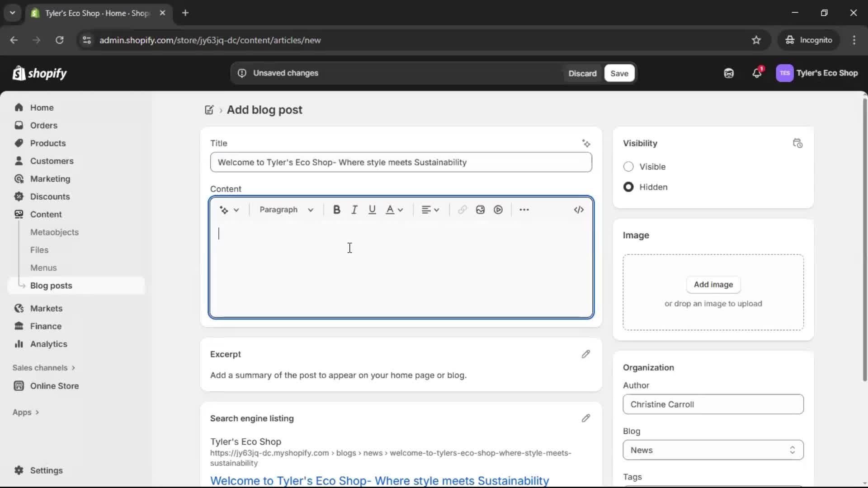868x488 pixels.
Task: Select the Visible visibility option
Action: [629, 167]
